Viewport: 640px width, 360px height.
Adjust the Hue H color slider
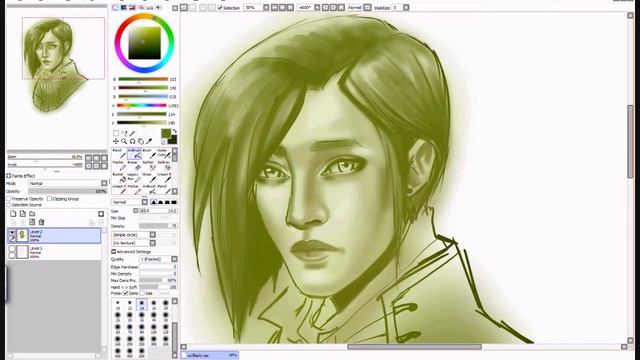pos(142,105)
